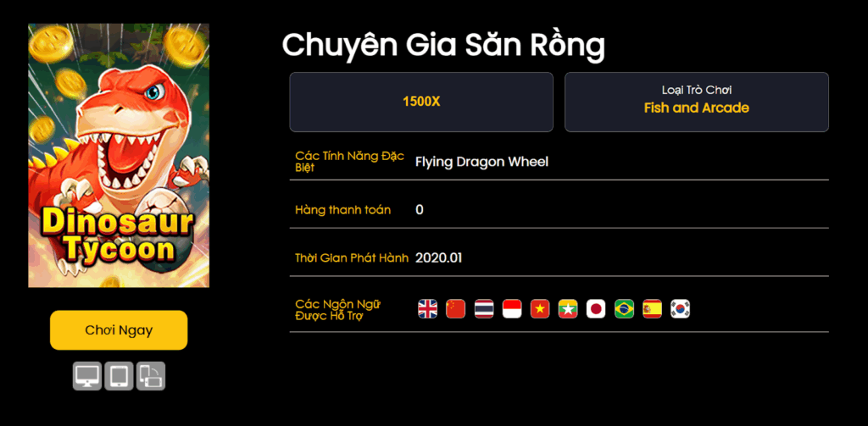Click the Fish and Arcade game type
This screenshot has width=868, height=426.
coord(697,108)
